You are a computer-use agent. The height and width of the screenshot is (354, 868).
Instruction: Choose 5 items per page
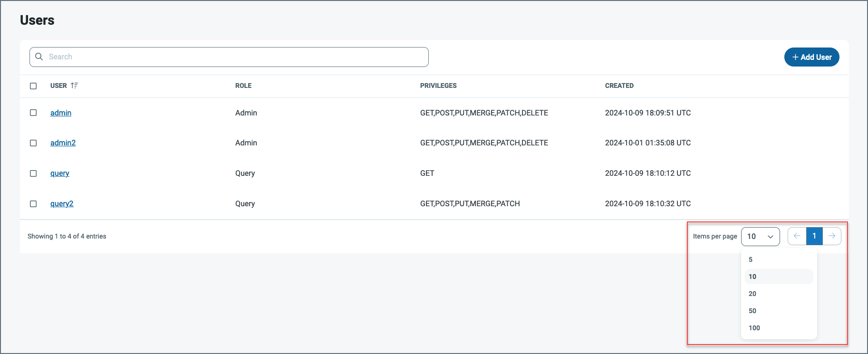point(751,259)
